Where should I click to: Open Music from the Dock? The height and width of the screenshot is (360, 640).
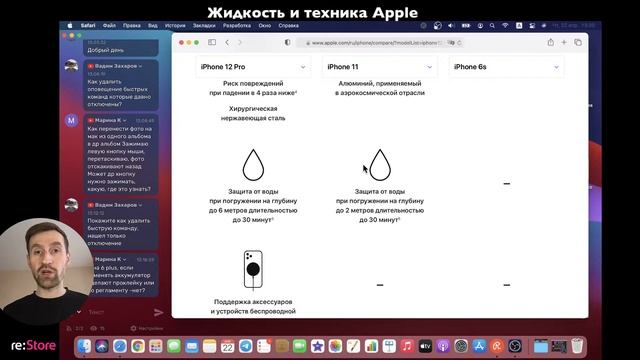point(407,346)
